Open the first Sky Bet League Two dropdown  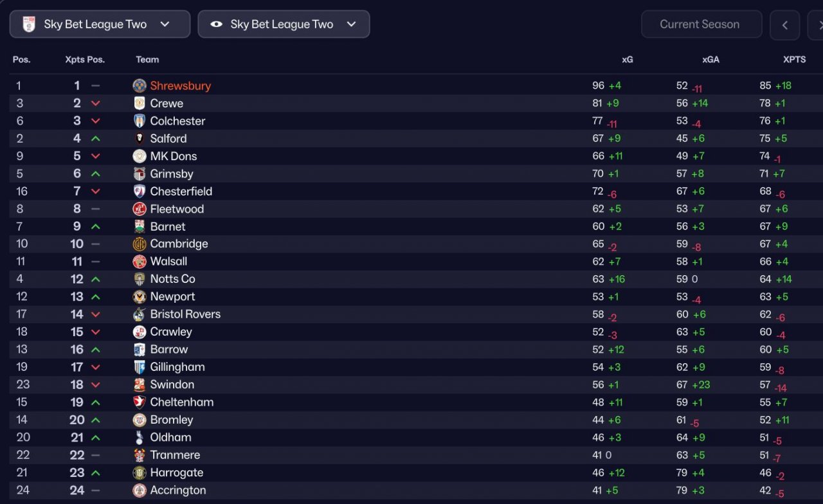pyautogui.click(x=100, y=24)
